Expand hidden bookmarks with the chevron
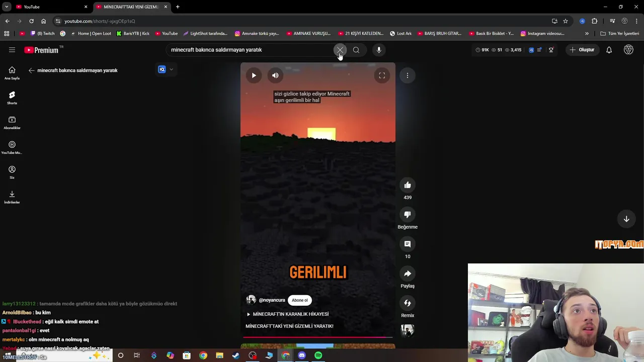644x362 pixels. 587,34
